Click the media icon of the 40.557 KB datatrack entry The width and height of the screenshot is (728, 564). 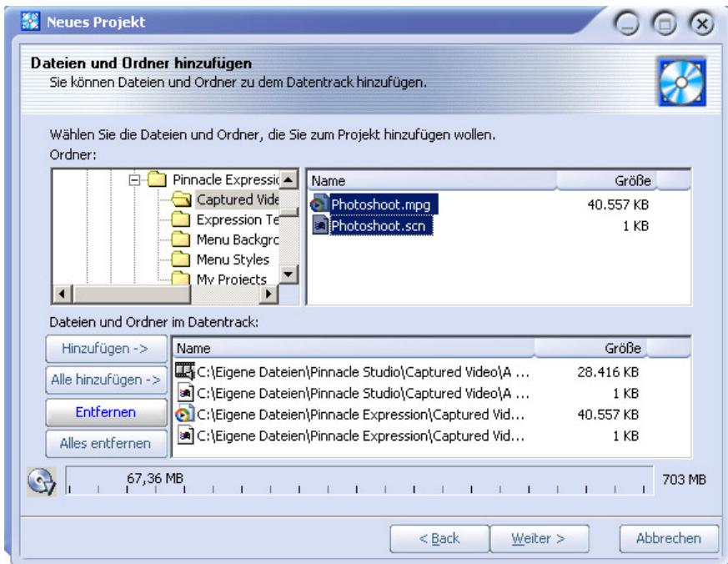[x=184, y=414]
